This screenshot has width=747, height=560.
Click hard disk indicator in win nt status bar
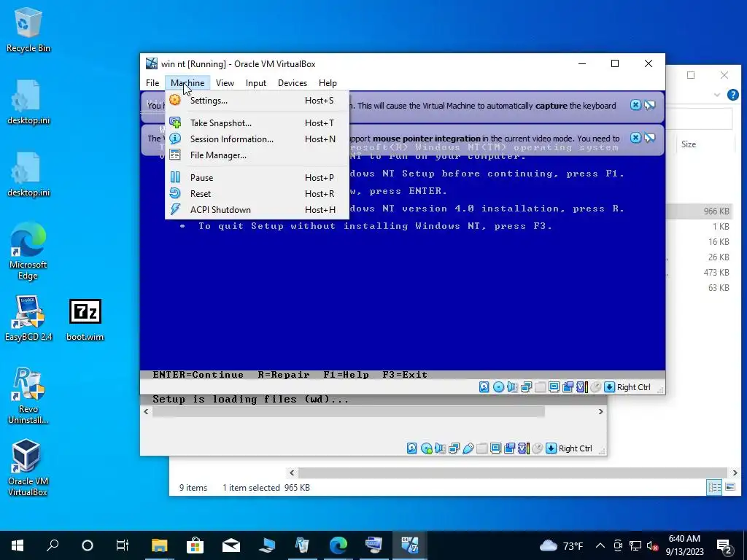click(484, 387)
